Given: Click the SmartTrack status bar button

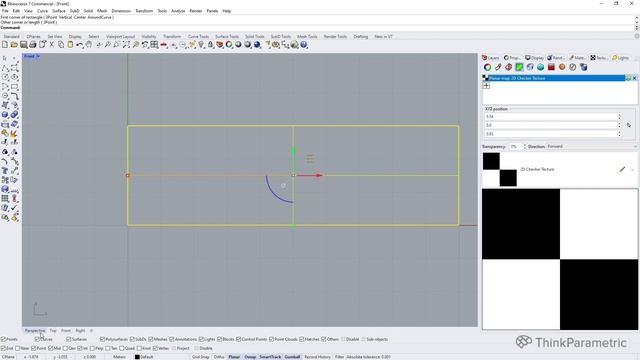Looking at the screenshot, I should coord(270,357).
